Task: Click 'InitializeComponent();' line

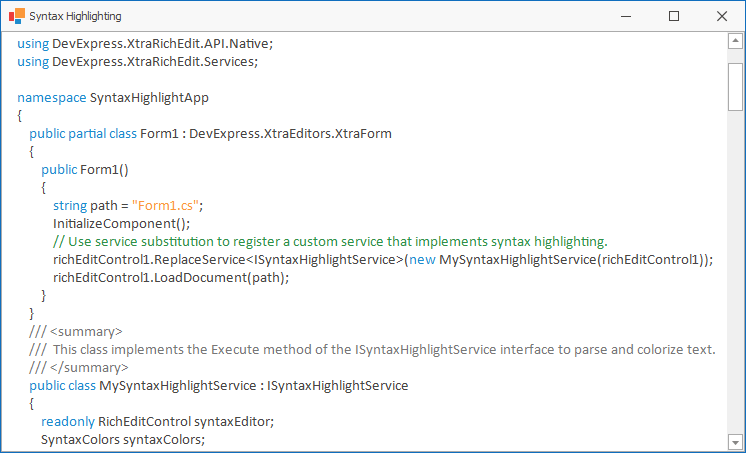Action: point(121,224)
